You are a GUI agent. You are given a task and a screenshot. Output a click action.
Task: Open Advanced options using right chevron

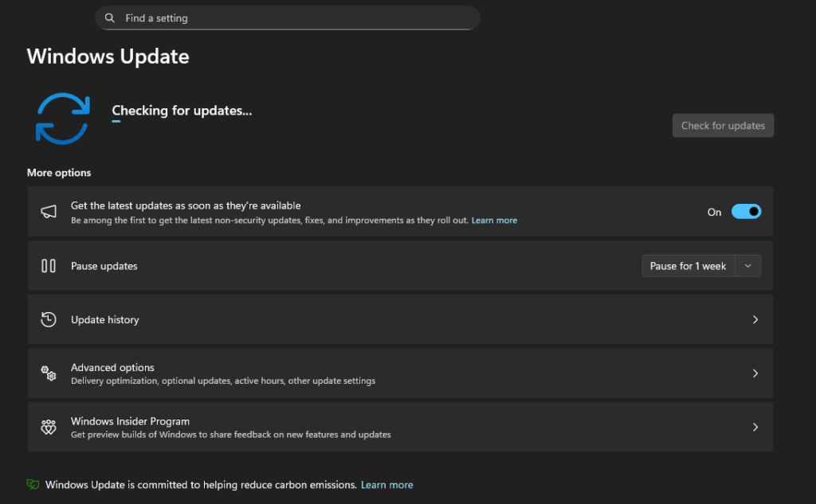(x=755, y=373)
